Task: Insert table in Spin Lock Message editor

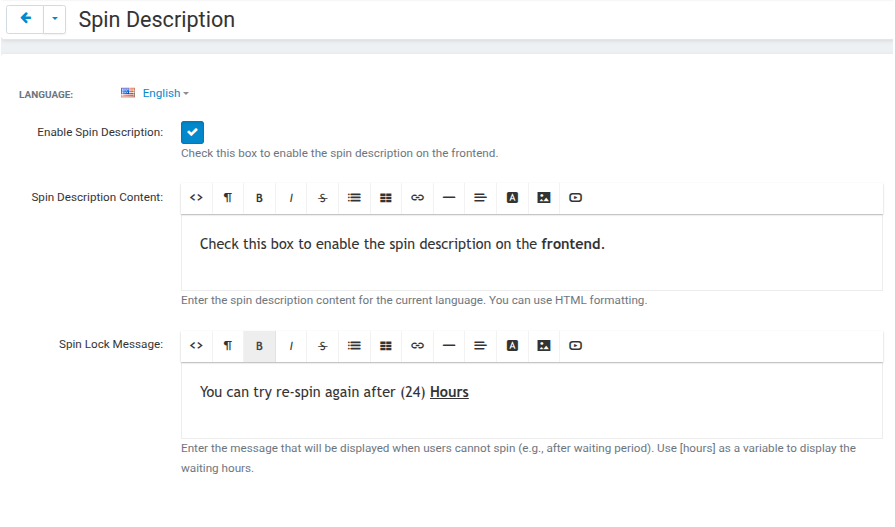Action: point(386,345)
